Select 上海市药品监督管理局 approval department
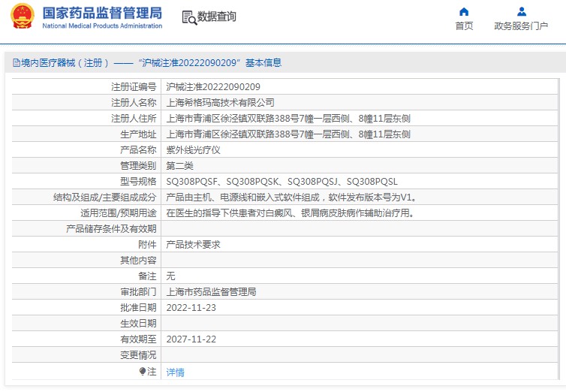Image resolution: width=566 pixels, height=392 pixels. 211,292
